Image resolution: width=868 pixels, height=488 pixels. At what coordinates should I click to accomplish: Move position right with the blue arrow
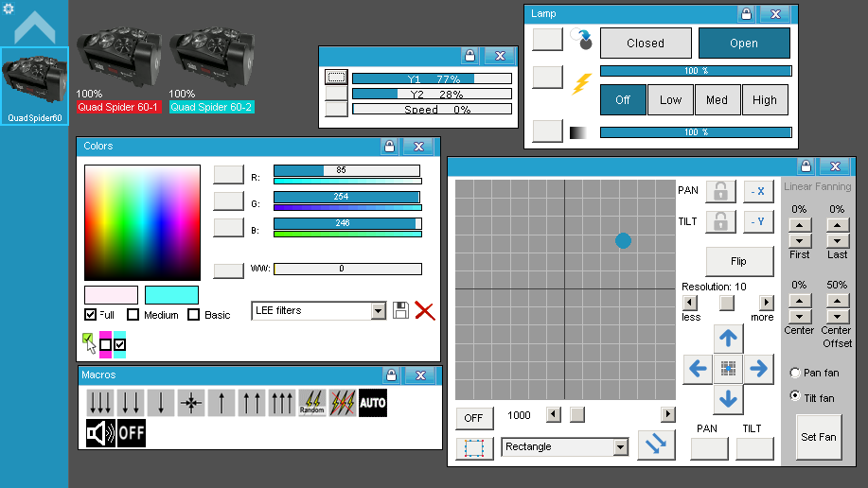point(758,369)
